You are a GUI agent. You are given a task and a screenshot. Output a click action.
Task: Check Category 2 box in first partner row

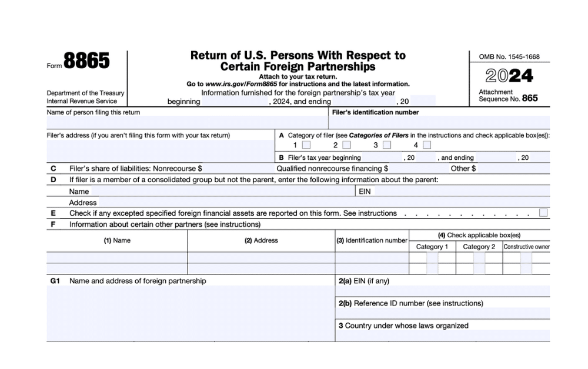point(479,257)
